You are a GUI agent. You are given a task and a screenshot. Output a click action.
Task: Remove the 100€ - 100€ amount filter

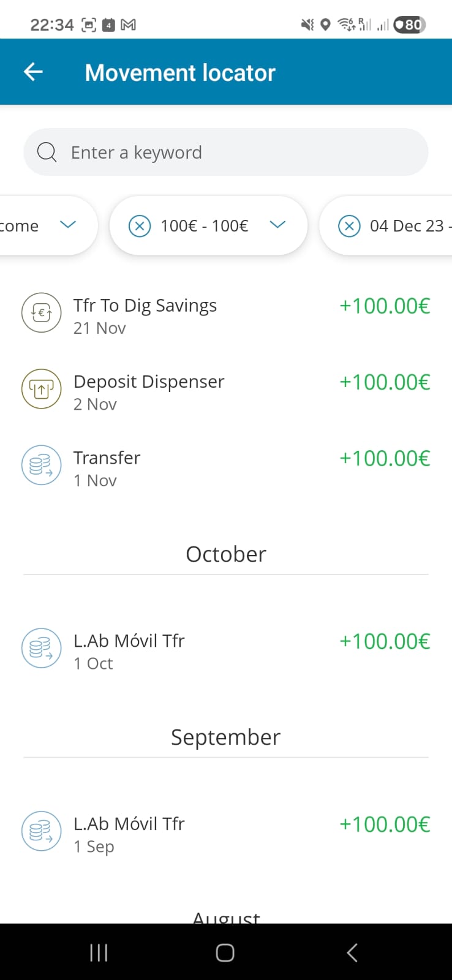coord(140,226)
